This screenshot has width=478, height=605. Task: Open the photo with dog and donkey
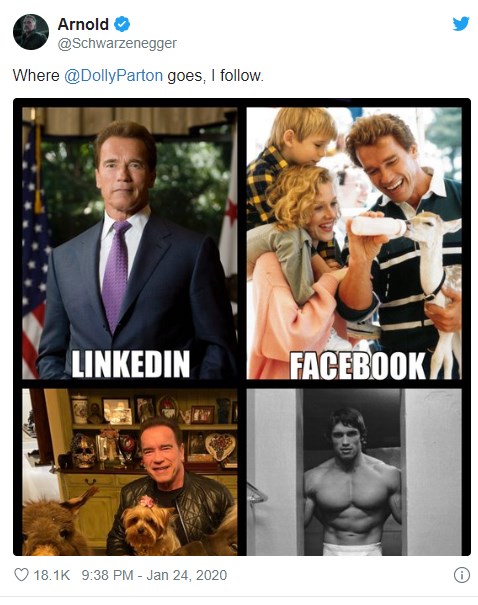[x=130, y=472]
